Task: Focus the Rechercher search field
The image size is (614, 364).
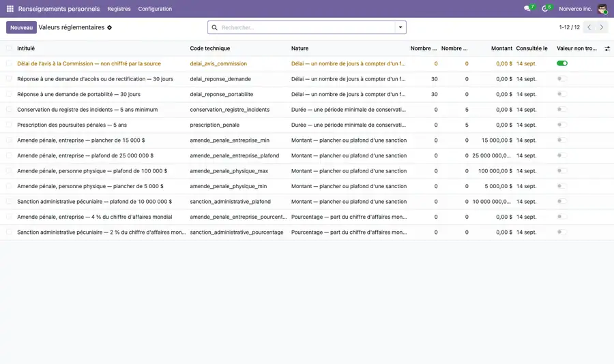Action: click(308, 27)
